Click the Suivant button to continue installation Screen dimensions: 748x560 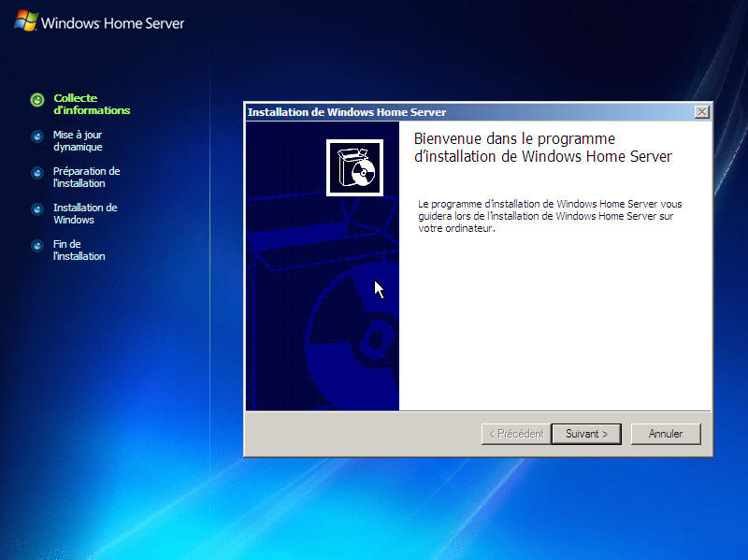(x=586, y=434)
